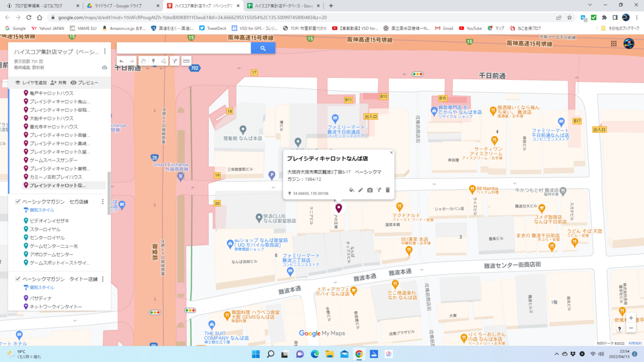This screenshot has width=644, height=362.
Task: Switch to ハイスコア集計データベース tab
Action: pos(283,5)
